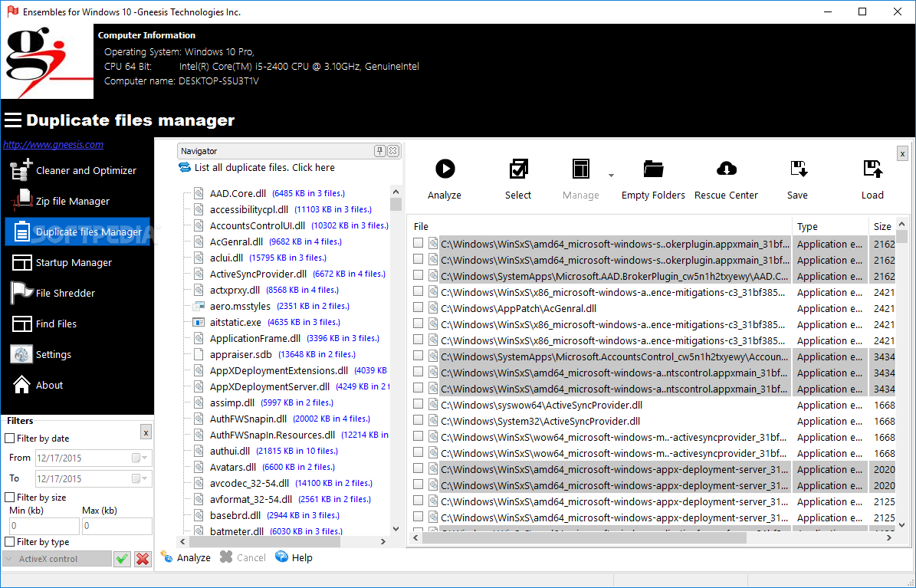916x588 pixels.
Task: Click the hamburger menu icon
Action: pos(13,120)
